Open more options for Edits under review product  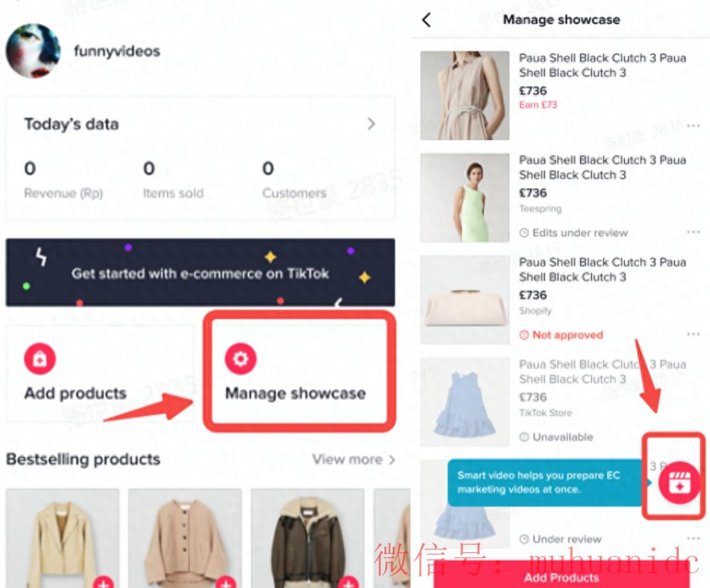tap(693, 232)
